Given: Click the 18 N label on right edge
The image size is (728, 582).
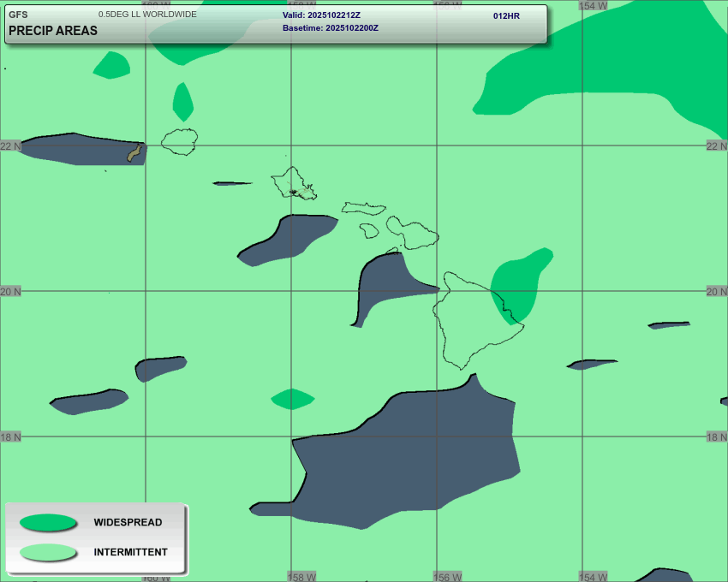Looking at the screenshot, I should 716,436.
